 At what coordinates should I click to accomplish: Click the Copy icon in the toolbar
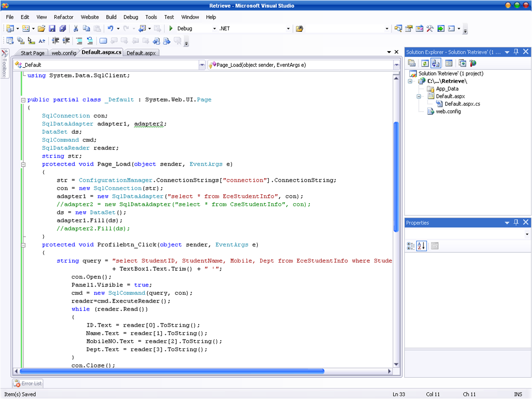pos(86,29)
